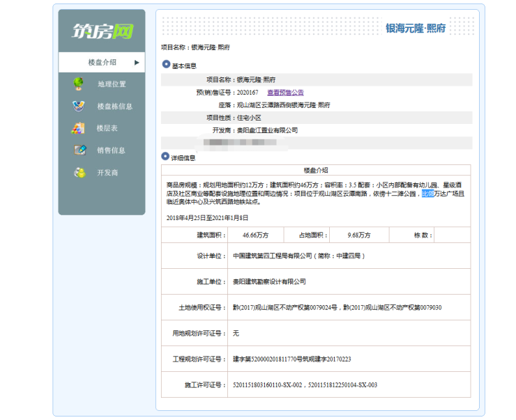
Task: Click the date range 2018年4月25日至2021年1月8日
Action: coord(207,218)
